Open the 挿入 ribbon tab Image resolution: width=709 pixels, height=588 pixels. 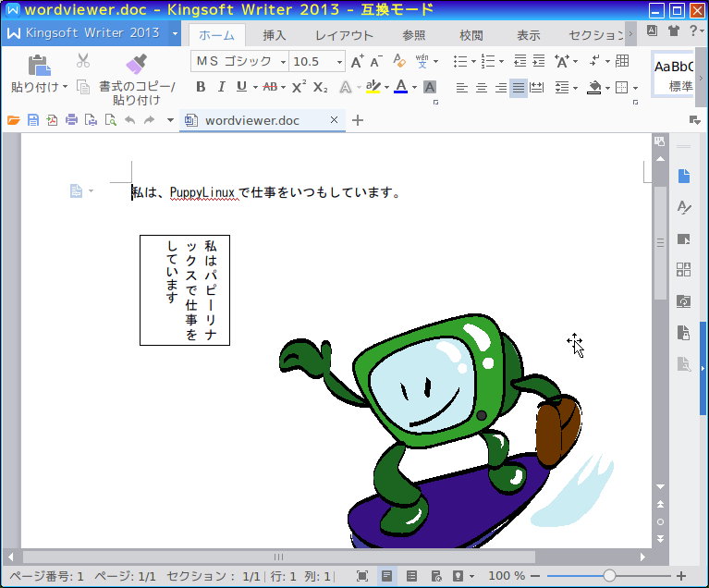coord(274,35)
